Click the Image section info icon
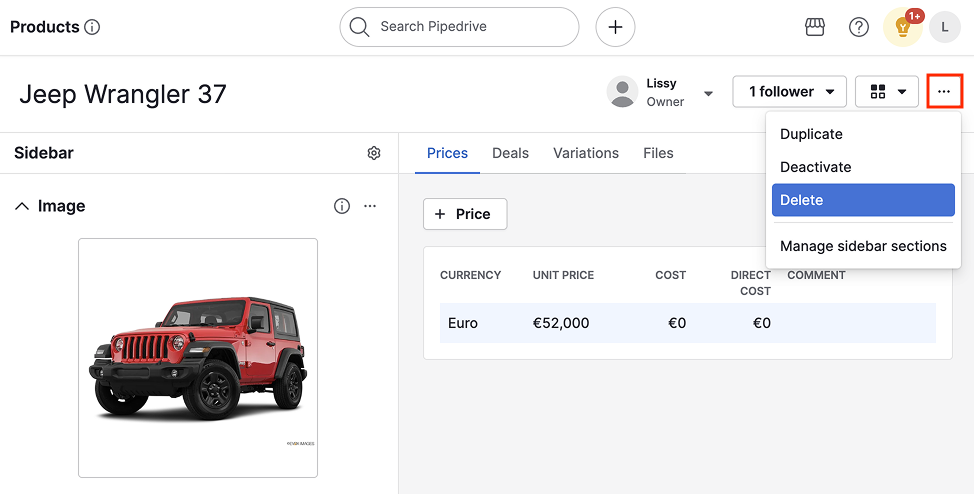 [342, 206]
